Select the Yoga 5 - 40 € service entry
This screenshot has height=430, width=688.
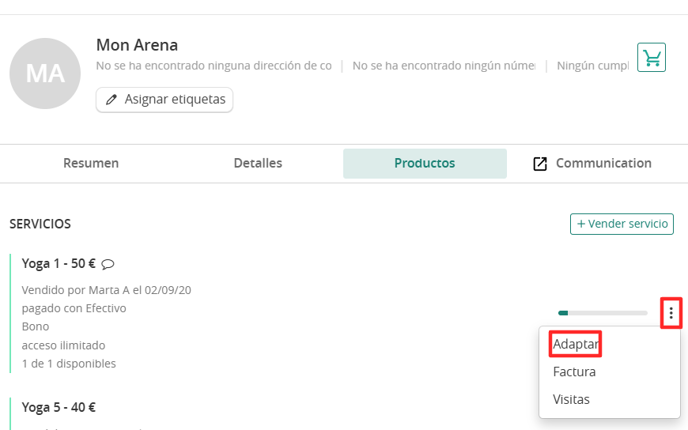tap(58, 408)
